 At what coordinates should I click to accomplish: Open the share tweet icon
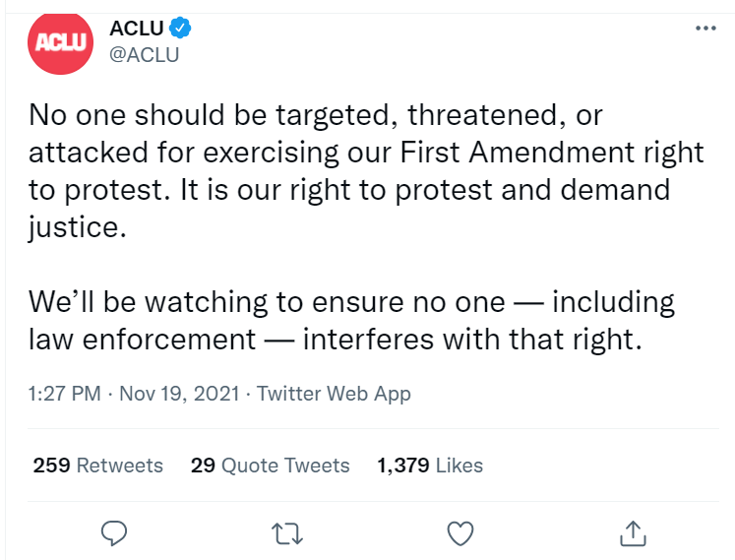click(633, 533)
